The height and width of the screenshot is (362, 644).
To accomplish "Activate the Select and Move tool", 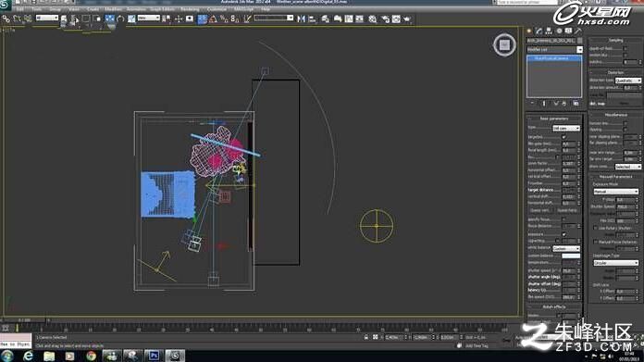I will [110, 19].
